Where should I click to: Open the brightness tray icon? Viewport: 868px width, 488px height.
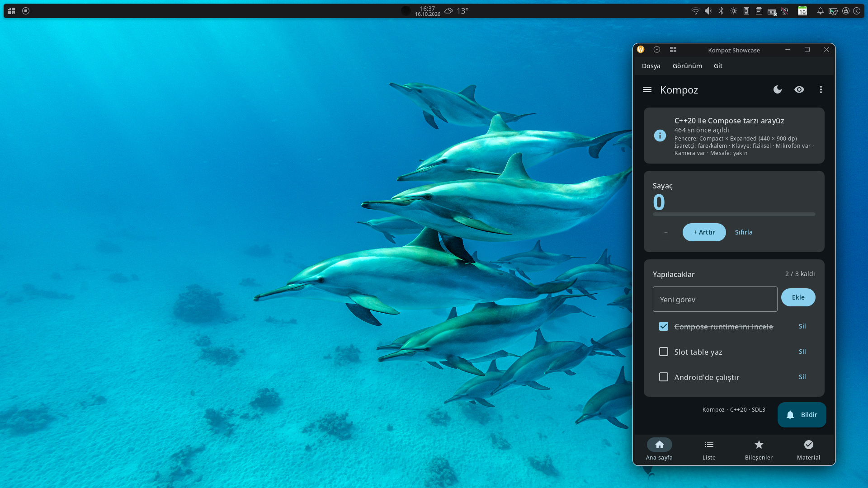[x=734, y=11]
